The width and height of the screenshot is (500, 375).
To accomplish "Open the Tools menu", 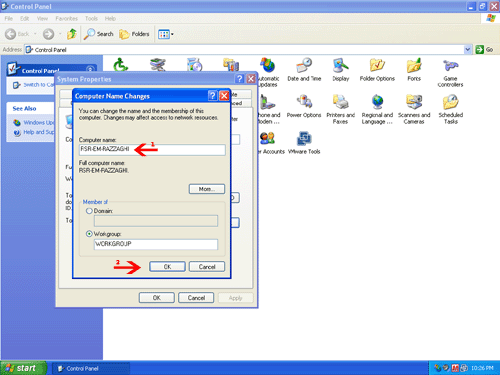I will [x=91, y=18].
